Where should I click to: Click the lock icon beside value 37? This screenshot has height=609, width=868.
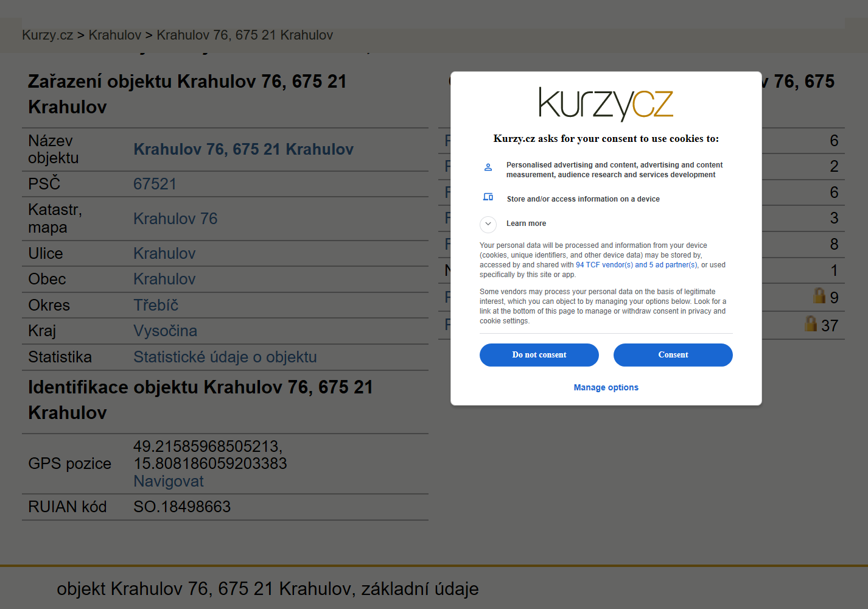810,323
